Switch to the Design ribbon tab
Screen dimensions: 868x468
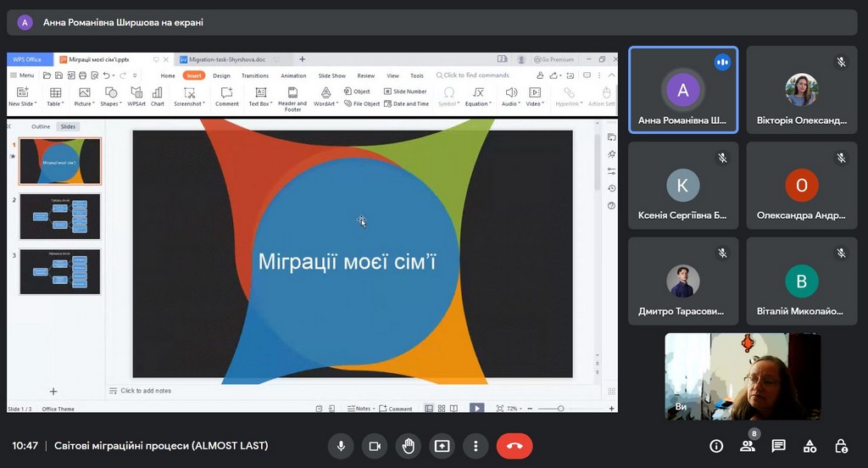(221, 75)
